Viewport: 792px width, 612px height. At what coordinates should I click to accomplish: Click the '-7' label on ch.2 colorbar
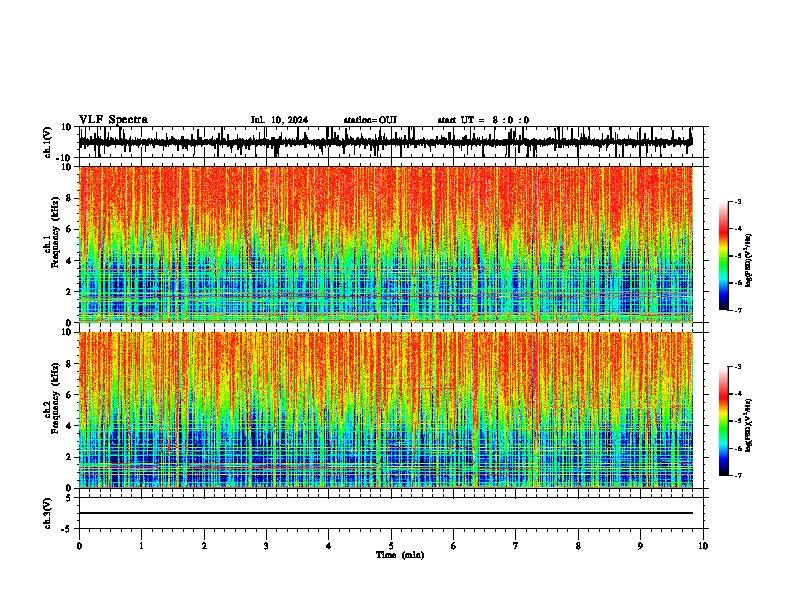pyautogui.click(x=737, y=475)
